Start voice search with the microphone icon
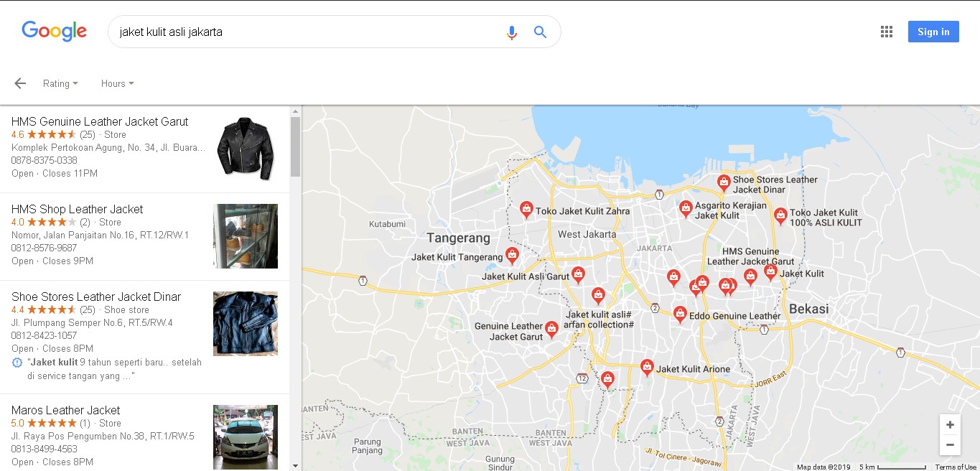Image resolution: width=980 pixels, height=471 pixels. (512, 32)
